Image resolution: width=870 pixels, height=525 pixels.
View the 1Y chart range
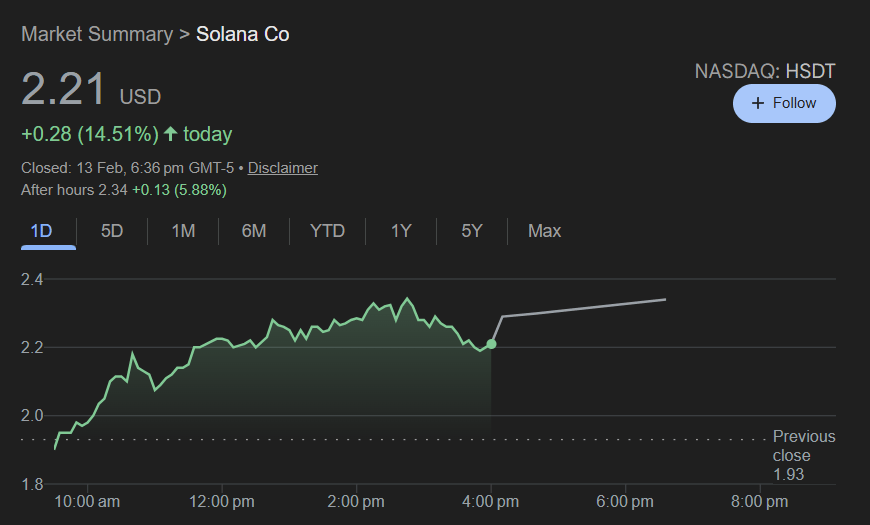click(401, 231)
